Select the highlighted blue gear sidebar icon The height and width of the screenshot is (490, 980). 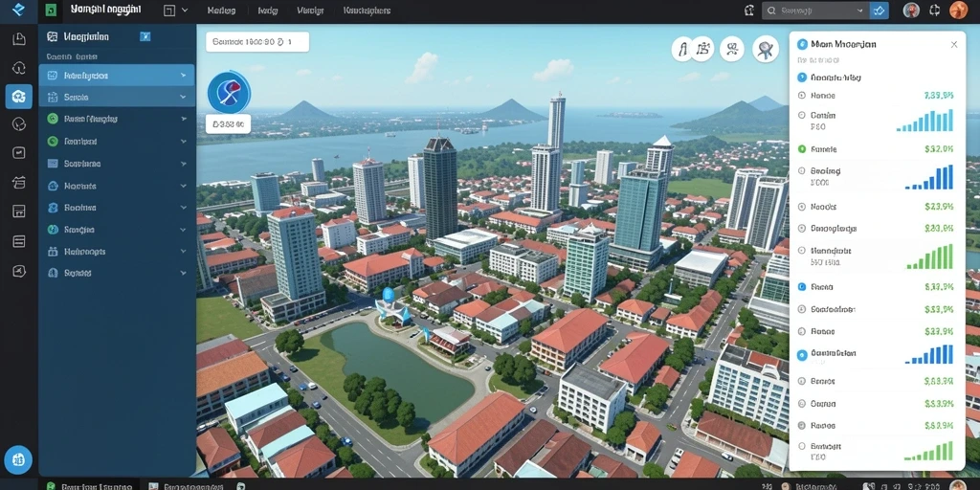pos(19,97)
